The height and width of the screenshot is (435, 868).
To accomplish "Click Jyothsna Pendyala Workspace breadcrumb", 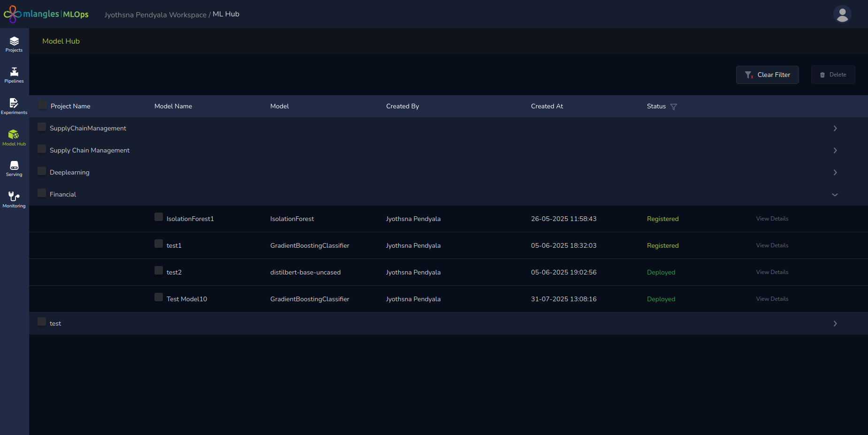I will coord(155,15).
